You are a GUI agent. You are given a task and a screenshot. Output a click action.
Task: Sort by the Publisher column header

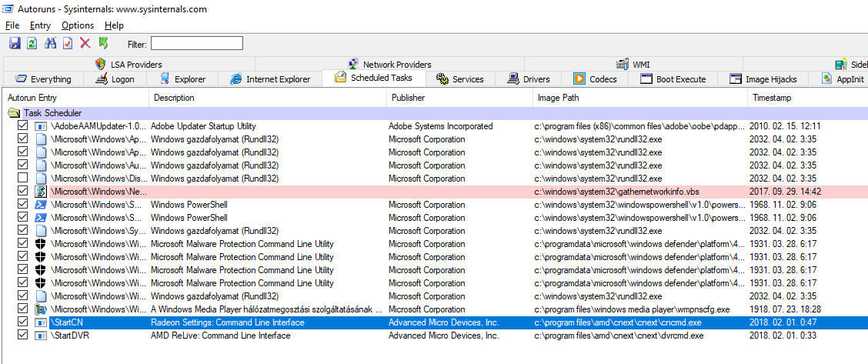pyautogui.click(x=459, y=98)
